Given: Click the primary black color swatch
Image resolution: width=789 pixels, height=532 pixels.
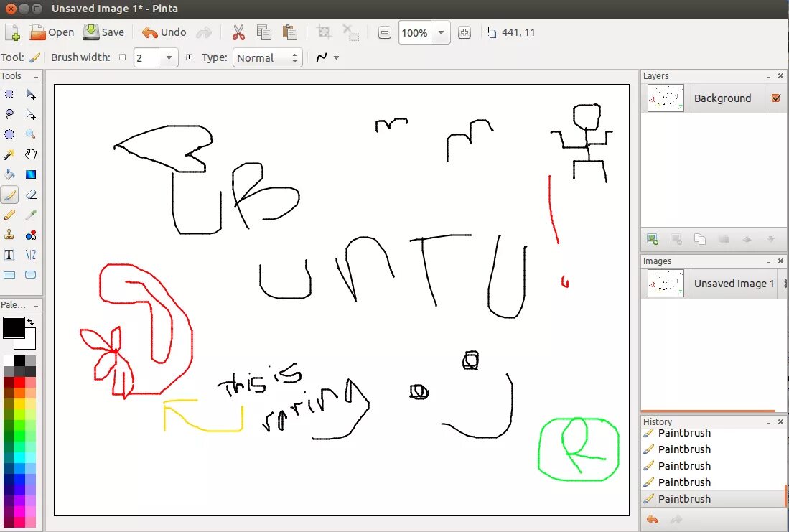Looking at the screenshot, I should pos(14,327).
